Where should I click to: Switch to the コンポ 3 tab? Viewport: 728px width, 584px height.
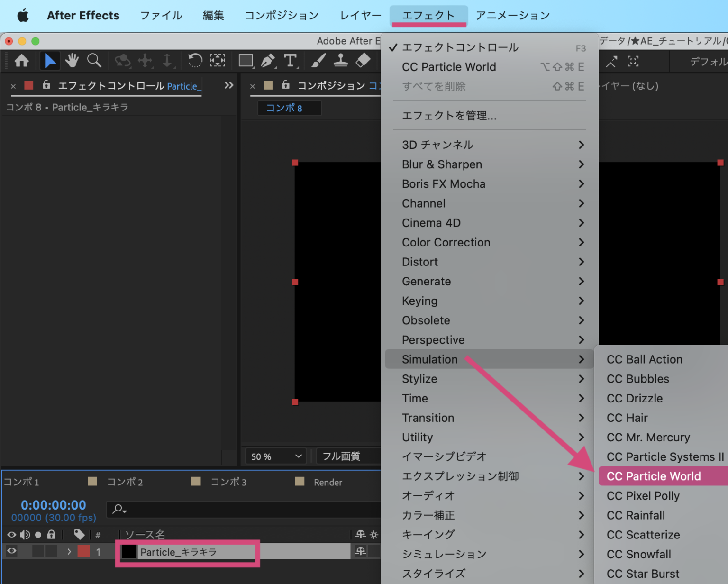tap(229, 482)
